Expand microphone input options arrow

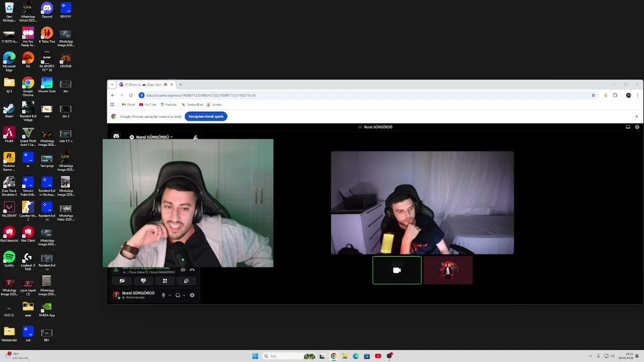[x=170, y=295]
